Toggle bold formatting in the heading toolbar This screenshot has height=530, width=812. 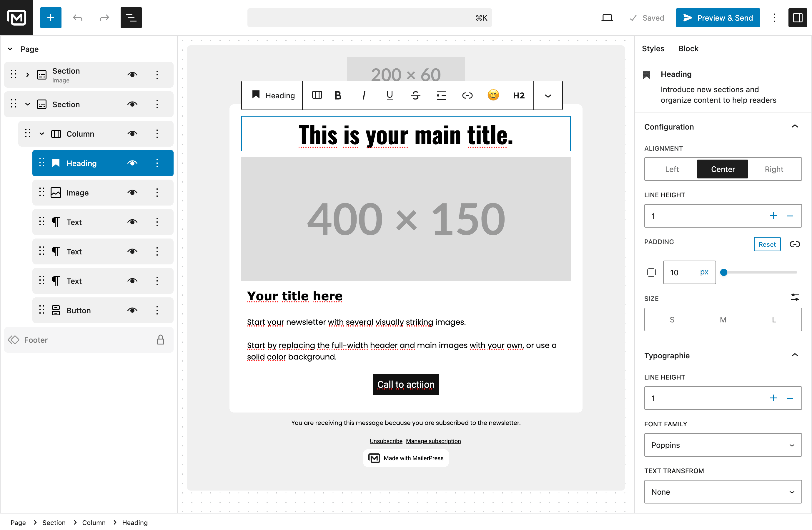click(337, 95)
